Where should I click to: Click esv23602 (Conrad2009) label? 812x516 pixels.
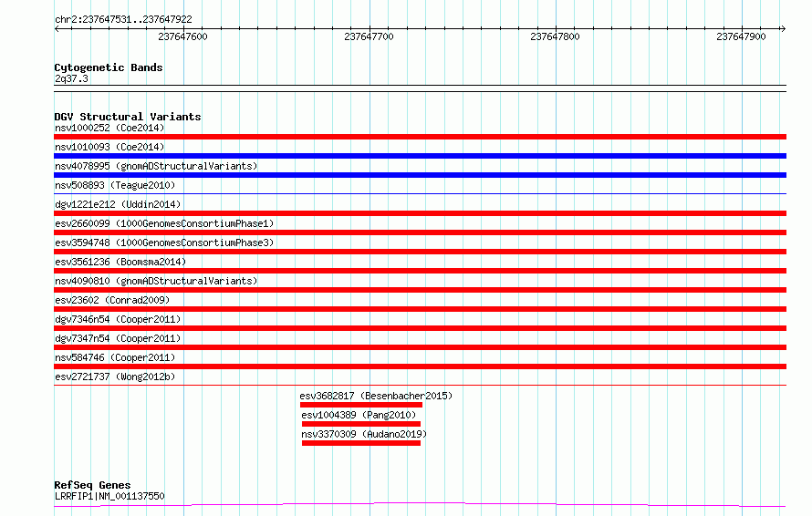tap(112, 300)
